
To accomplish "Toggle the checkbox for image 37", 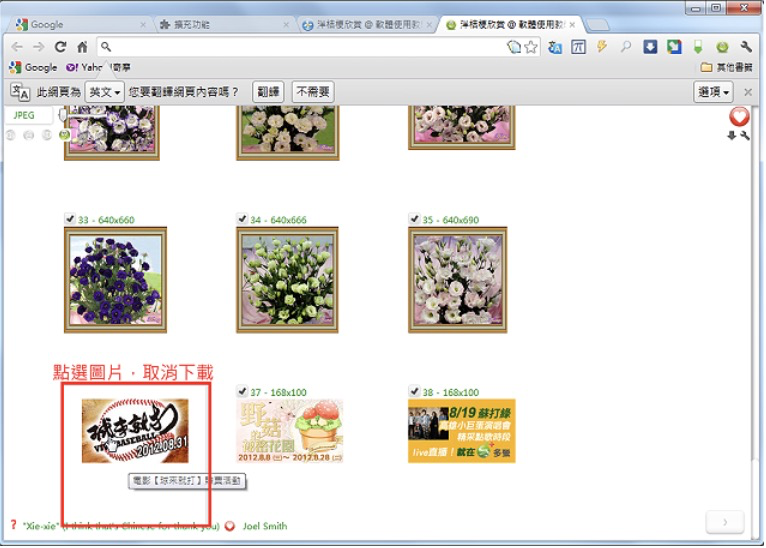I will tap(242, 391).
